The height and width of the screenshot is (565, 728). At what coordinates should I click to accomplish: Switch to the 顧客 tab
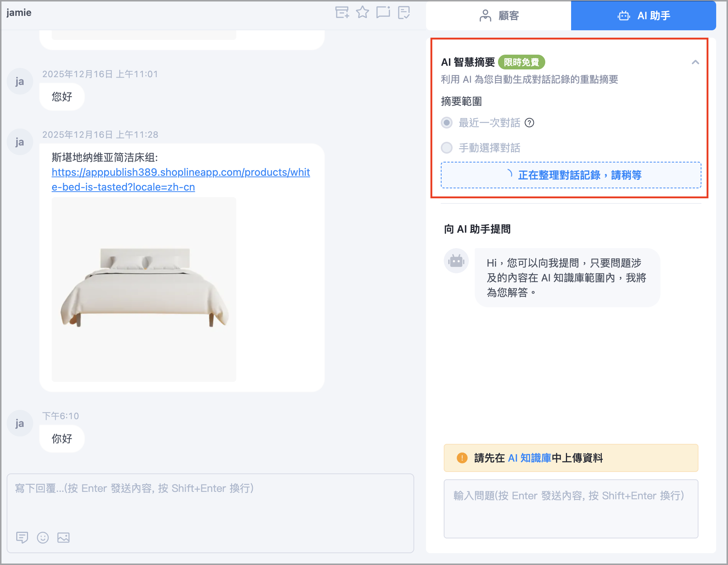[x=499, y=16]
